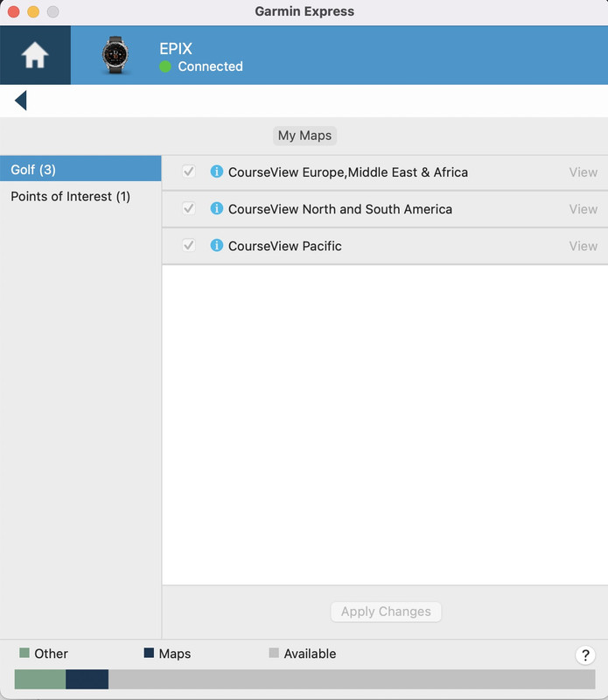View the CourseView North and South America map
This screenshot has width=608, height=700.
point(583,209)
